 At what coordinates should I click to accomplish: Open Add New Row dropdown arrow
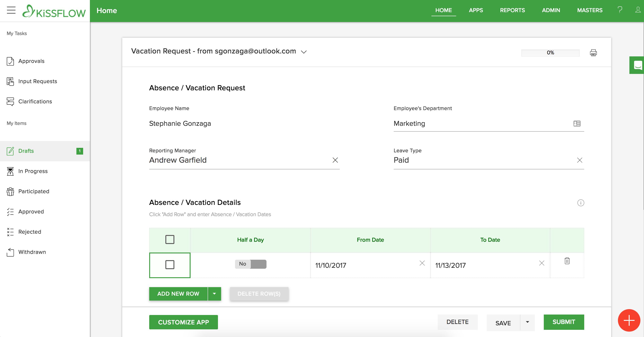click(214, 294)
